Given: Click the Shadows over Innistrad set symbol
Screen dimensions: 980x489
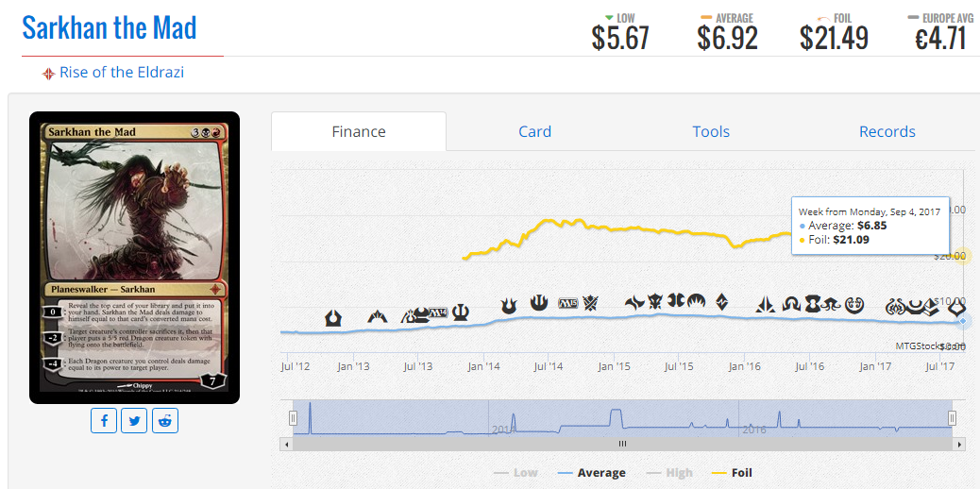Looking at the screenshot, I should 792,304.
